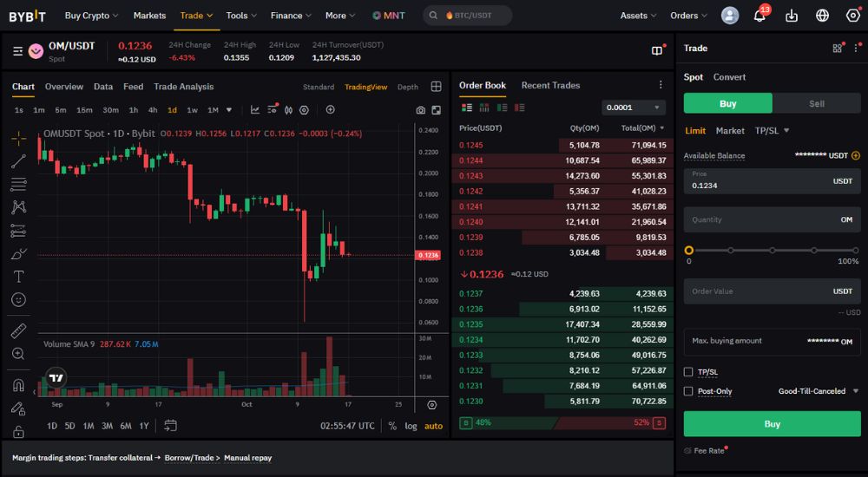
Task: Open notifications bell with 13 badge
Action: tap(760, 15)
